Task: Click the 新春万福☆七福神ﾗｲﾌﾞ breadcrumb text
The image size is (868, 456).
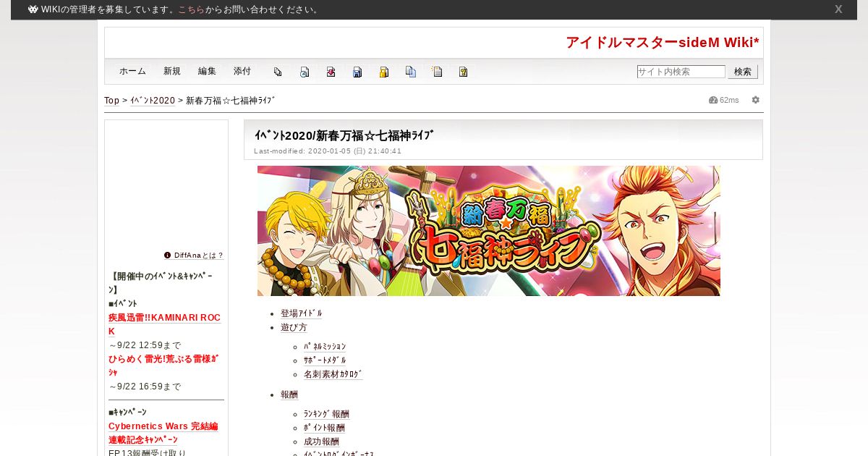Action: tap(231, 101)
